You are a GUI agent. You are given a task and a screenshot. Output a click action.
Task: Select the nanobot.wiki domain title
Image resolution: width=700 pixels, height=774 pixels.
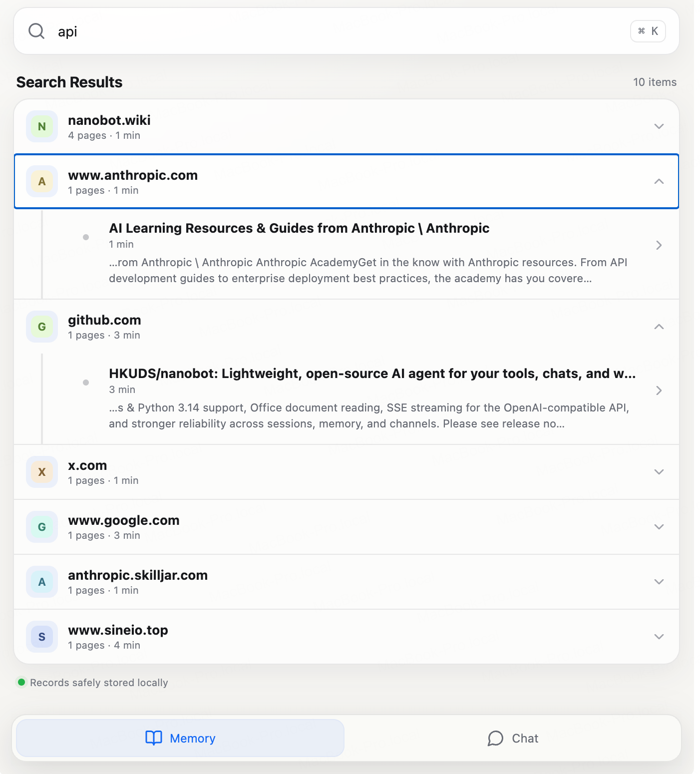(109, 120)
